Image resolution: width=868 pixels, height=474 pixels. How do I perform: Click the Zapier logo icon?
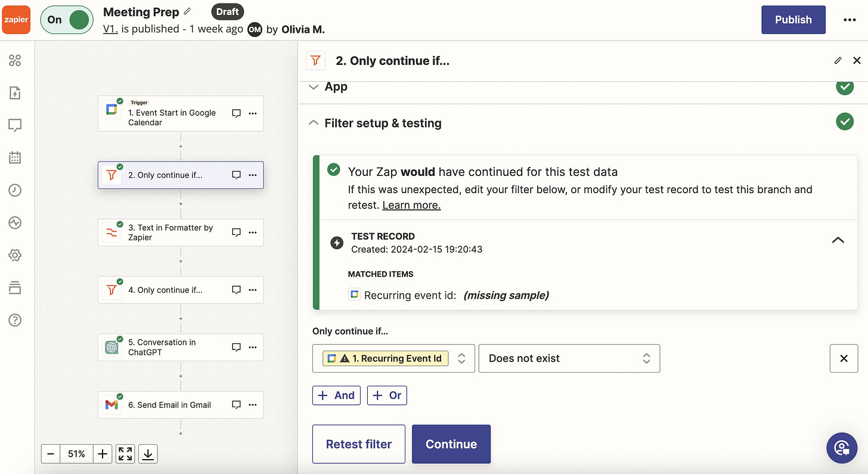[x=15, y=20]
